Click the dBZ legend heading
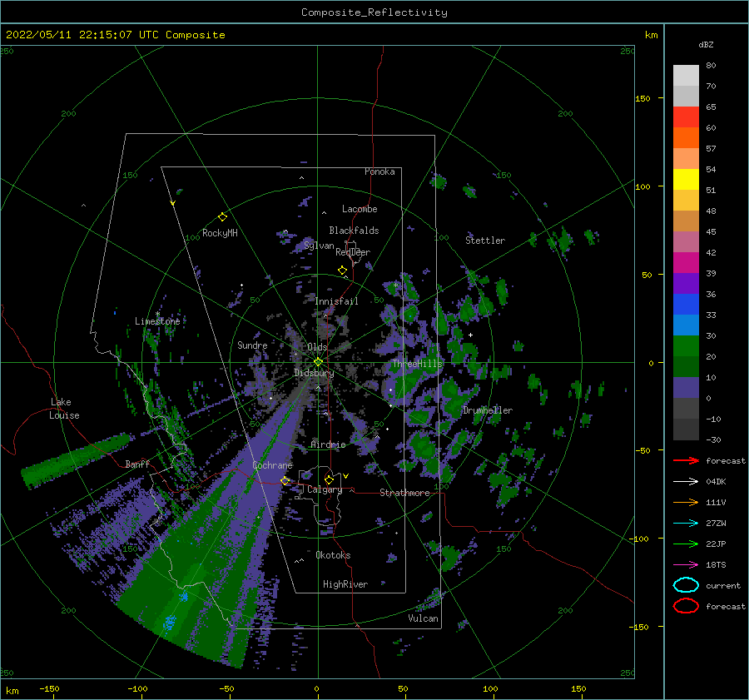Image resolution: width=749 pixels, height=700 pixels. pos(706,44)
